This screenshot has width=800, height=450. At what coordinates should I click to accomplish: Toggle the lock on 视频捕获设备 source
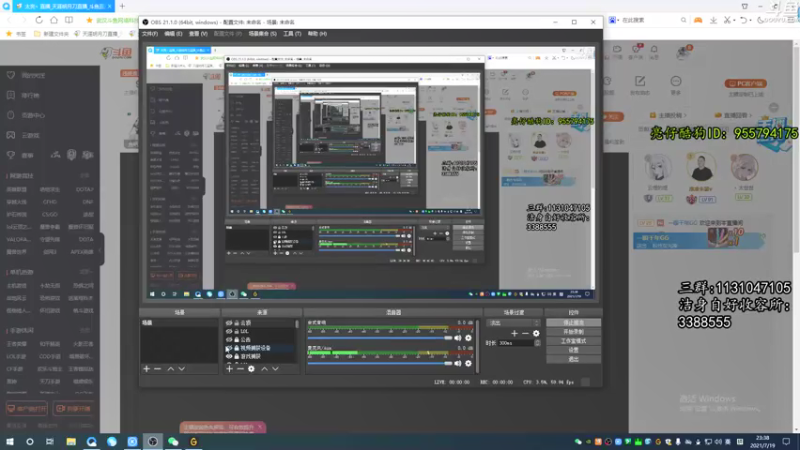(237, 348)
